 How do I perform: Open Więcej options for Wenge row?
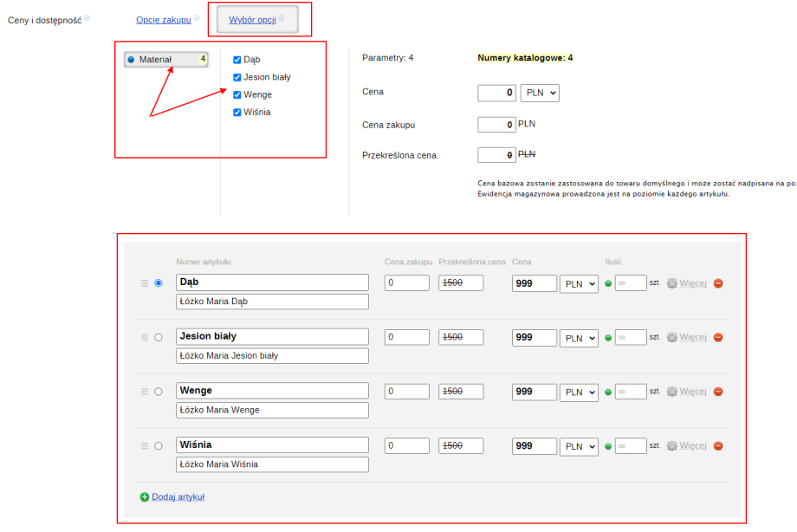(x=693, y=392)
